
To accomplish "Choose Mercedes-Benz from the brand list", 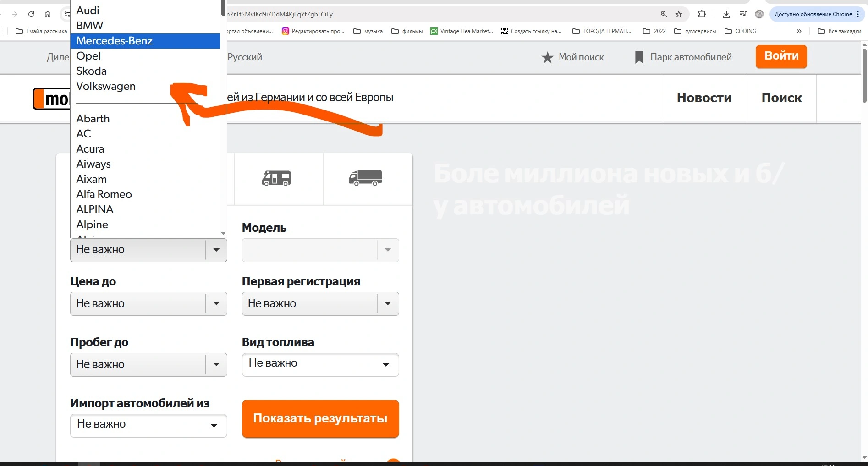I will click(115, 41).
